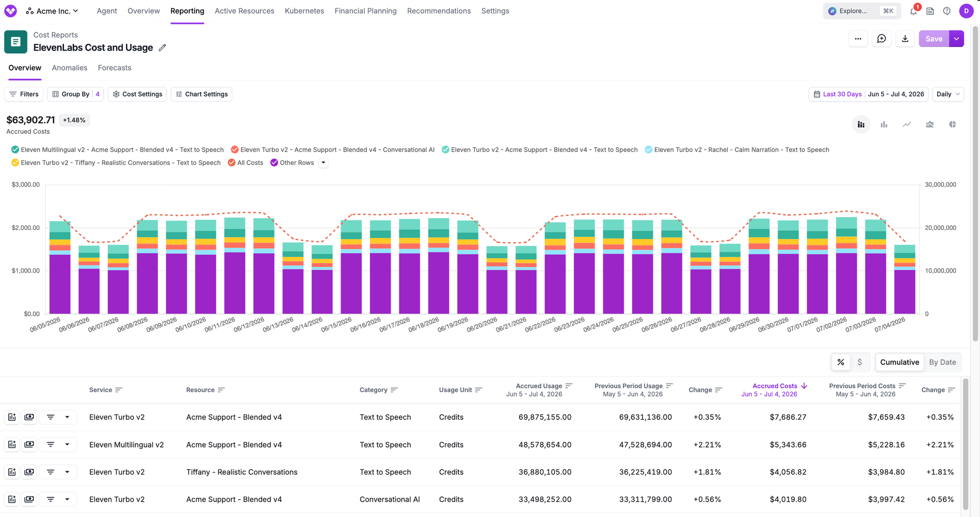Viewport: 980px width, 517px height.
Task: Toggle Eleven Multilingual v2 Acme Support legend series
Action: (x=117, y=150)
